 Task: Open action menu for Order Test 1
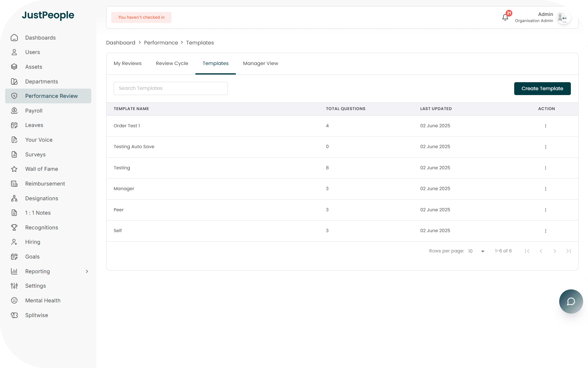[545, 126]
